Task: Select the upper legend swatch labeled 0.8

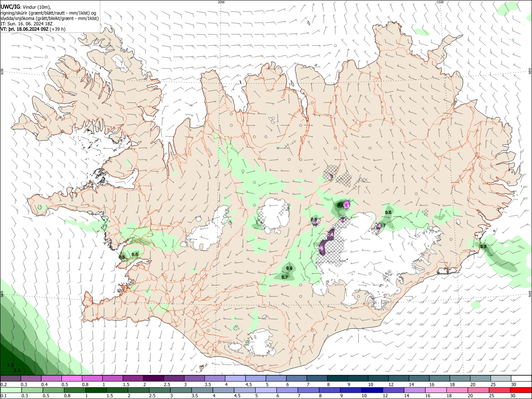Action: pyautogui.click(x=92, y=379)
